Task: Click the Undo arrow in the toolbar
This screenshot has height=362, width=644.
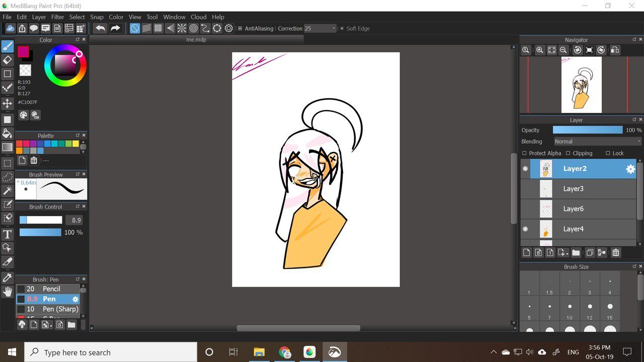Action: (100, 28)
